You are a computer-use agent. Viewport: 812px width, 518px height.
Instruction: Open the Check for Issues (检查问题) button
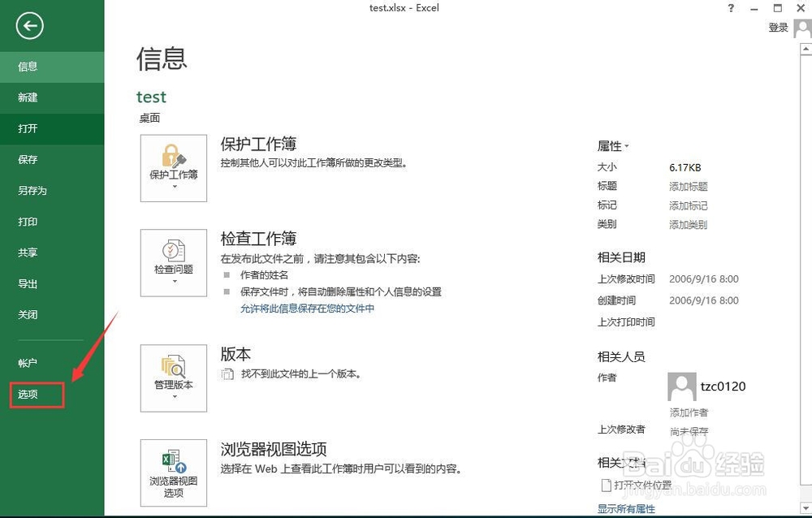tap(174, 263)
